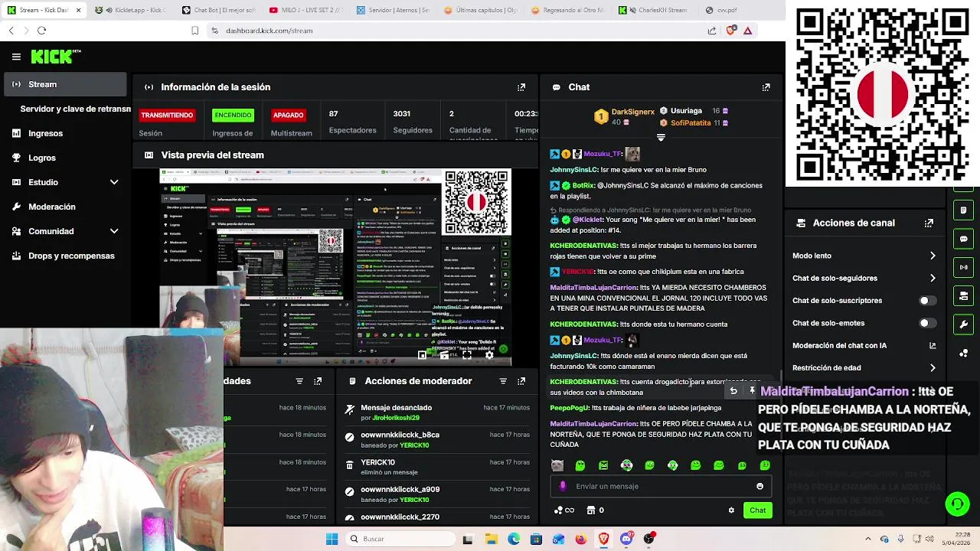Pin the hovered chat message
The height and width of the screenshot is (551, 980).
pos(753,391)
